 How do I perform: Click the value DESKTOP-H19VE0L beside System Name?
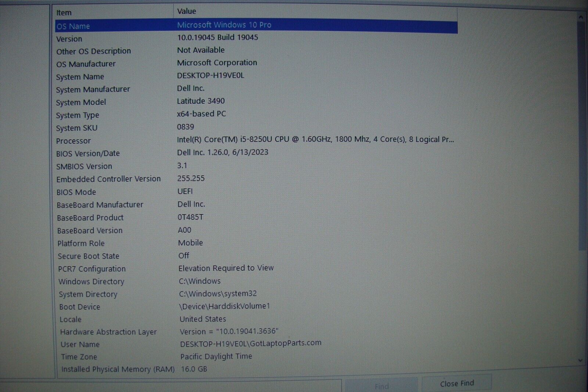211,76
